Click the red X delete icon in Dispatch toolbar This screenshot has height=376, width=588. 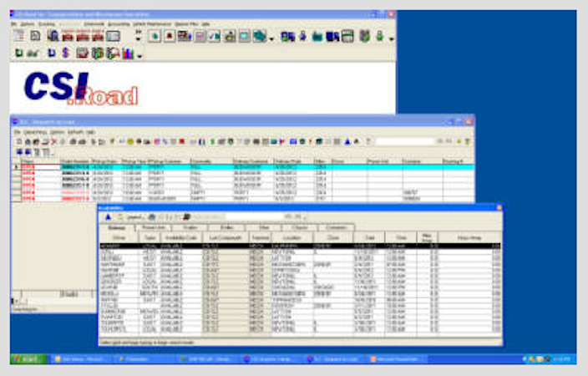[x=53, y=142]
